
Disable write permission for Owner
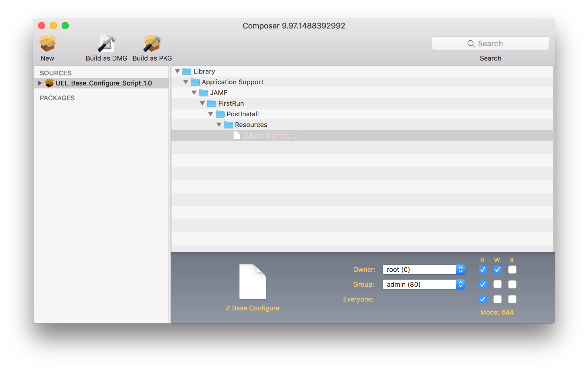point(497,269)
